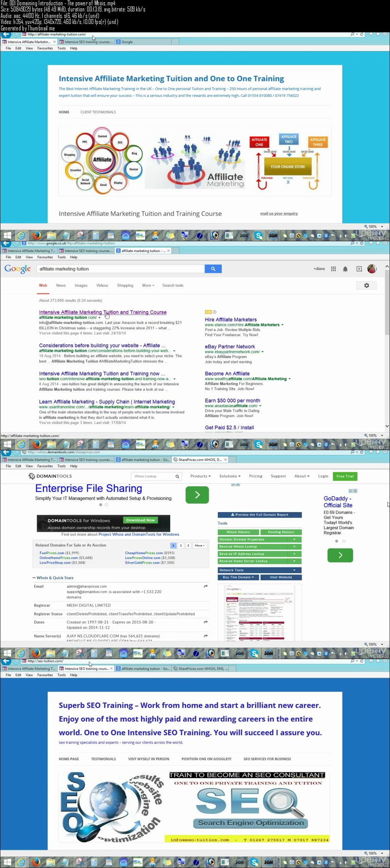This screenshot has height=868, width=390.
Task: Open the Google apps grid icon
Action: coord(333,269)
